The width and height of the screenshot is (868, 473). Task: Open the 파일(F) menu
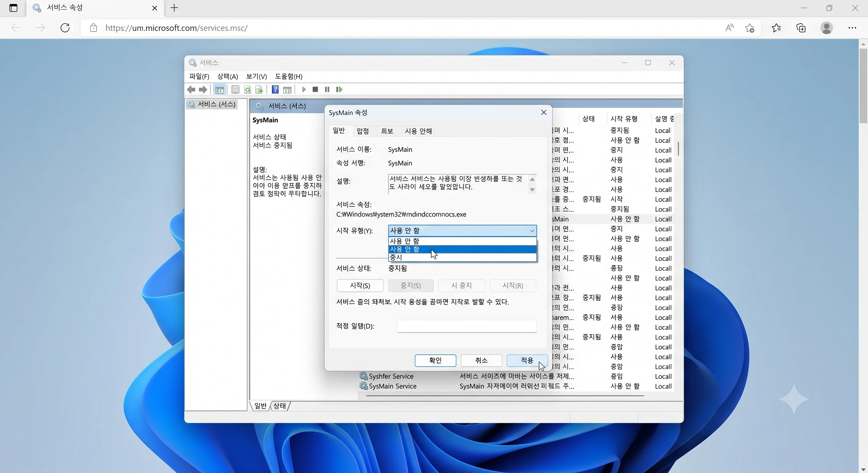coord(199,76)
